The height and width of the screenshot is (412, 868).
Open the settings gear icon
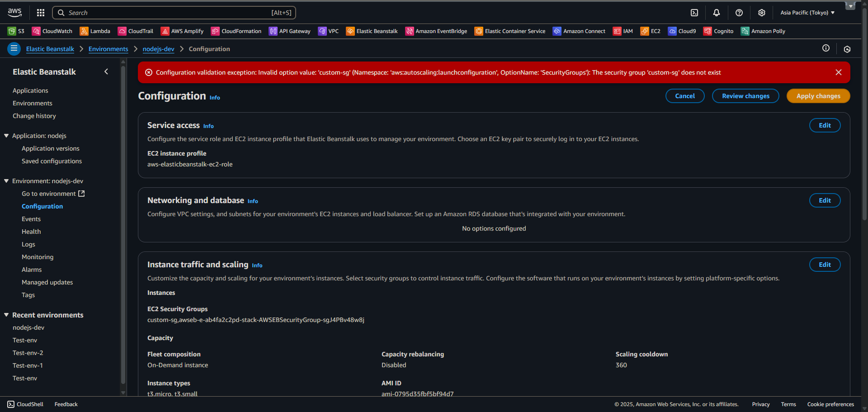762,13
